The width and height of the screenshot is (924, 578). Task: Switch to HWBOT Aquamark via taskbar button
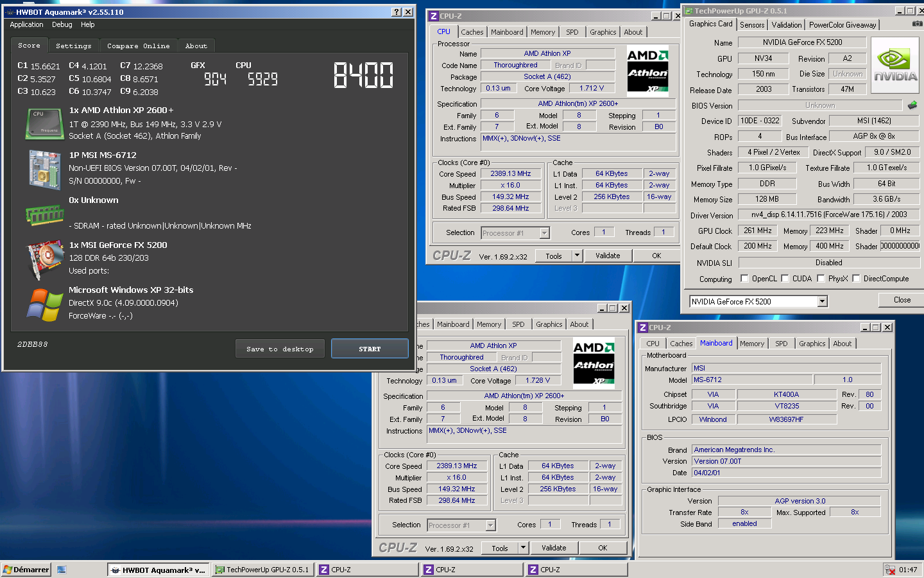(158, 570)
